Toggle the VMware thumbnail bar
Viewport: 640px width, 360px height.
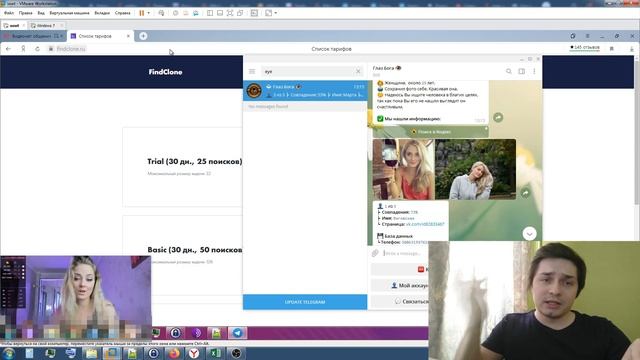pos(220,13)
